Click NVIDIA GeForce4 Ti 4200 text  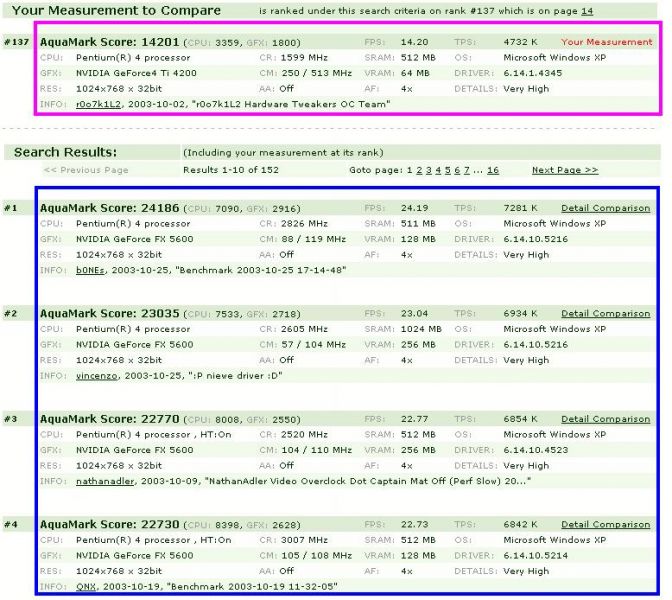[136, 73]
